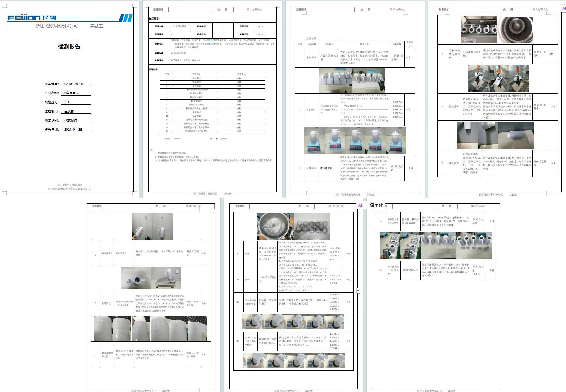Image resolution: width=566 pixels, height=392 pixels.
Task: Select the report date 2021-01-28
Action: tap(73, 130)
